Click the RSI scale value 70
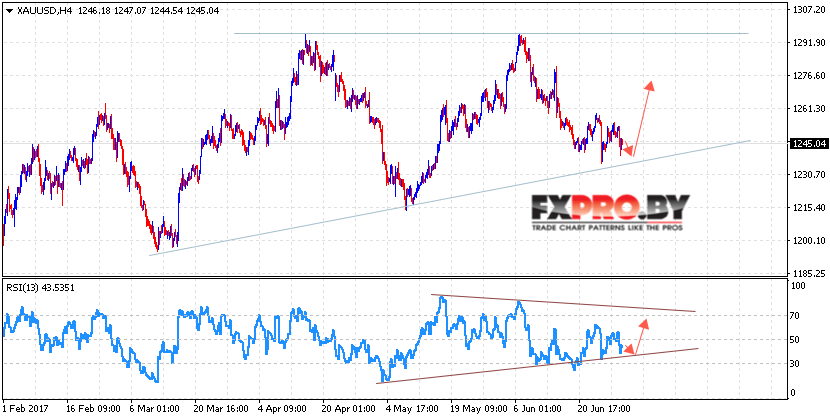 (x=796, y=316)
